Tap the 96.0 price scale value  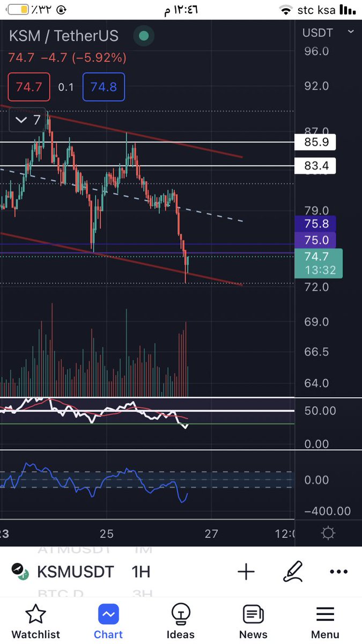point(316,52)
